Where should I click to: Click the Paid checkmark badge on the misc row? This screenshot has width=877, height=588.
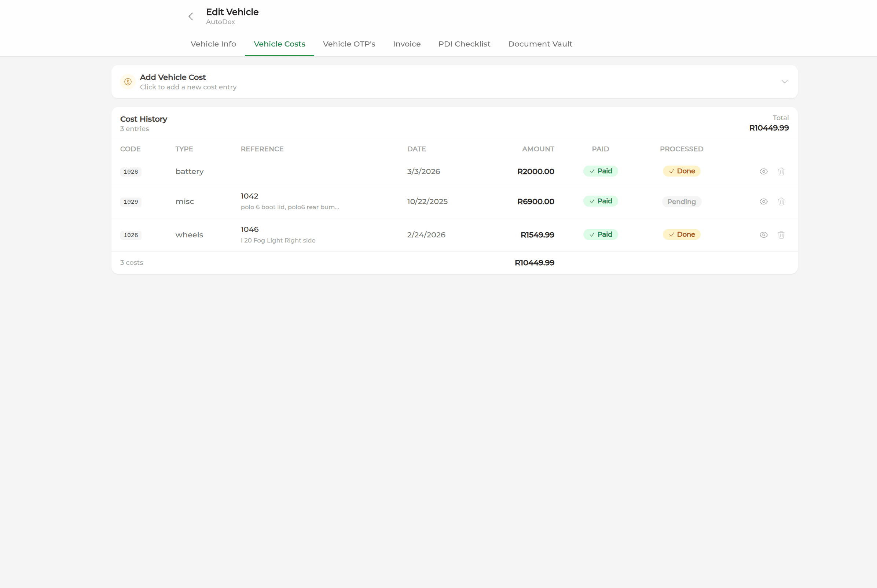tap(600, 201)
